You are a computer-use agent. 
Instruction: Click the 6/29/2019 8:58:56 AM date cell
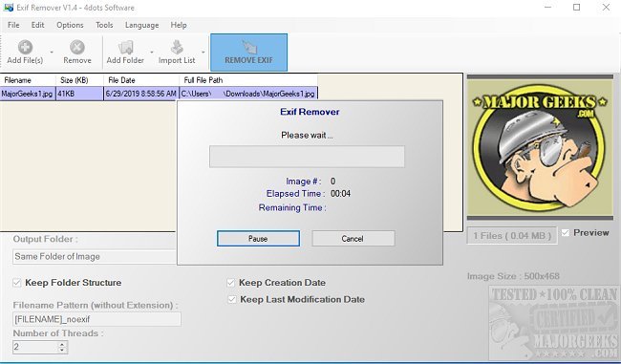(141, 94)
